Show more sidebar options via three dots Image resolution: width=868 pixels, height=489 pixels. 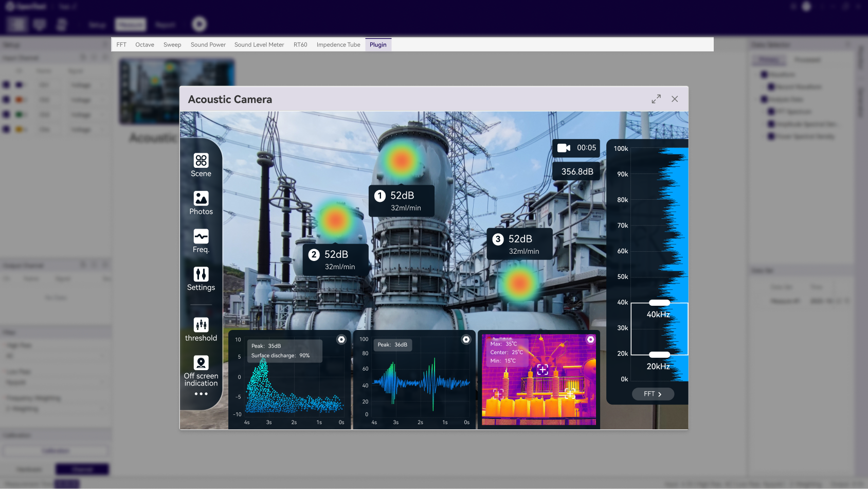(x=201, y=394)
